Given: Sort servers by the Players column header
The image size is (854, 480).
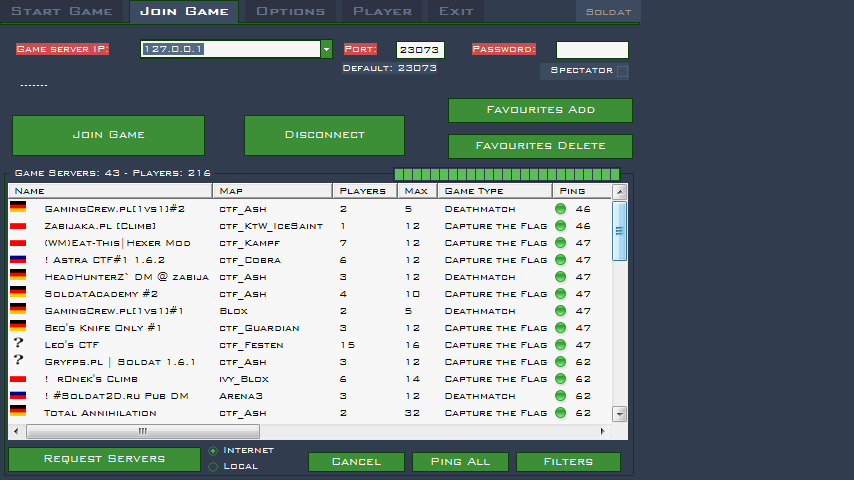Looking at the screenshot, I should [x=363, y=190].
